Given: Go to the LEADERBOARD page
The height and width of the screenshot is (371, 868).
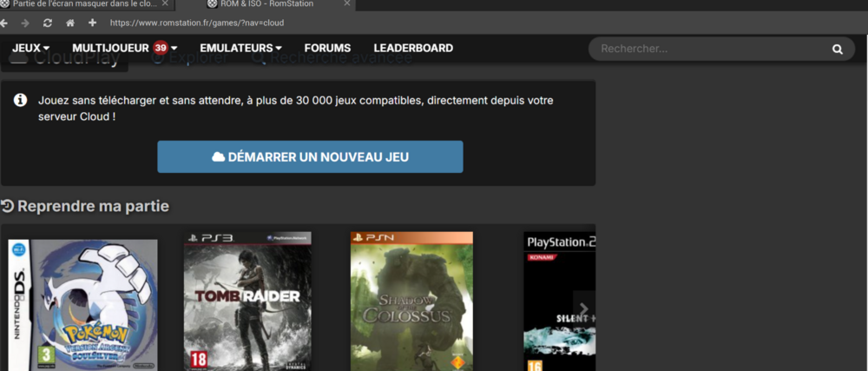Looking at the screenshot, I should (x=413, y=49).
